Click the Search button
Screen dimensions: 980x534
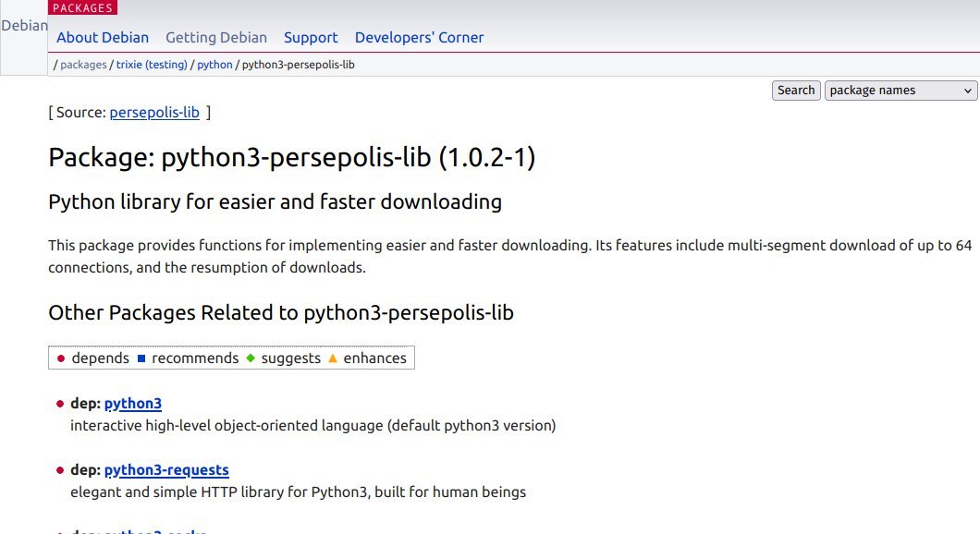[796, 90]
